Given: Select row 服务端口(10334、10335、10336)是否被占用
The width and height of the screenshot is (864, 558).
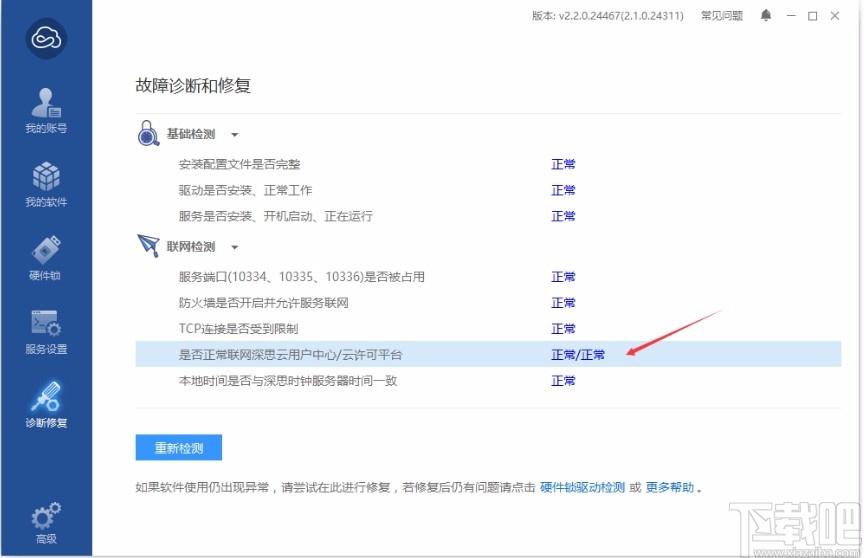Looking at the screenshot, I should tap(488, 277).
